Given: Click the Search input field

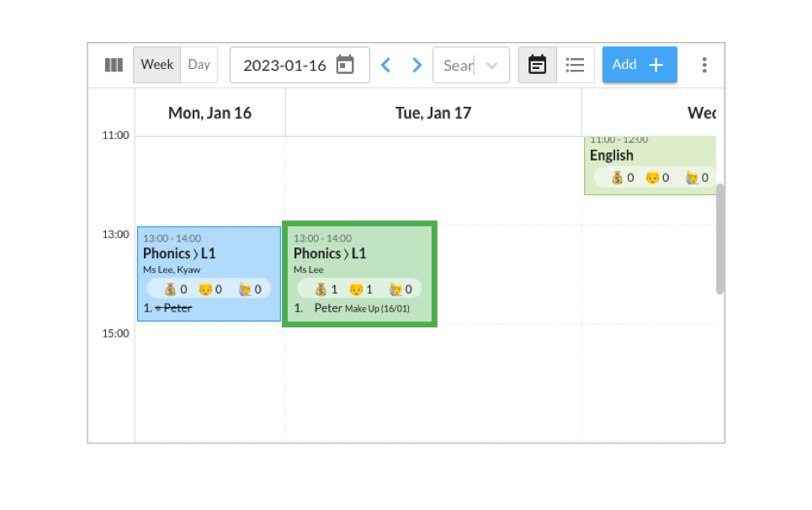Looking at the screenshot, I should 459,66.
